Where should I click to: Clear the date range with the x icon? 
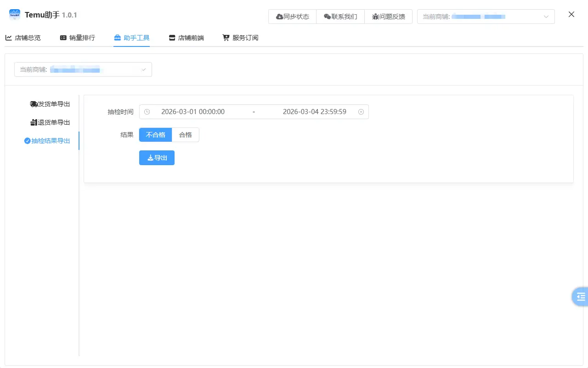[x=361, y=111]
